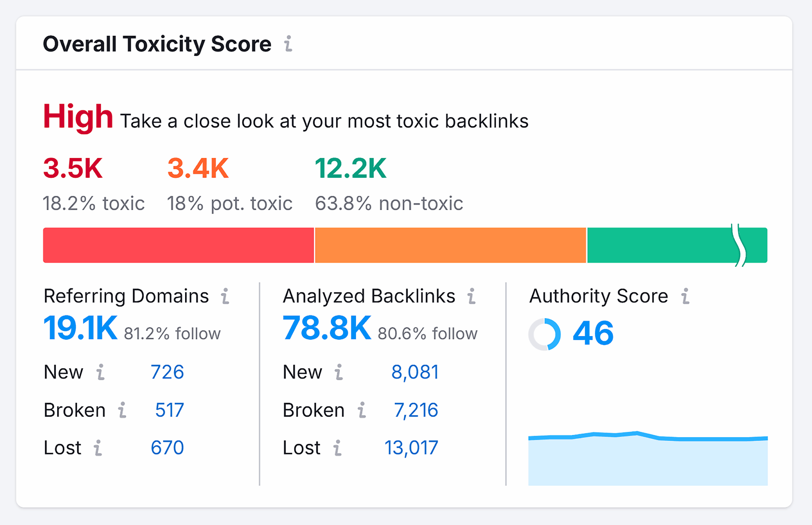The image size is (812, 525).
Task: Open the Referring Domains info tooltip
Action: pos(225,297)
